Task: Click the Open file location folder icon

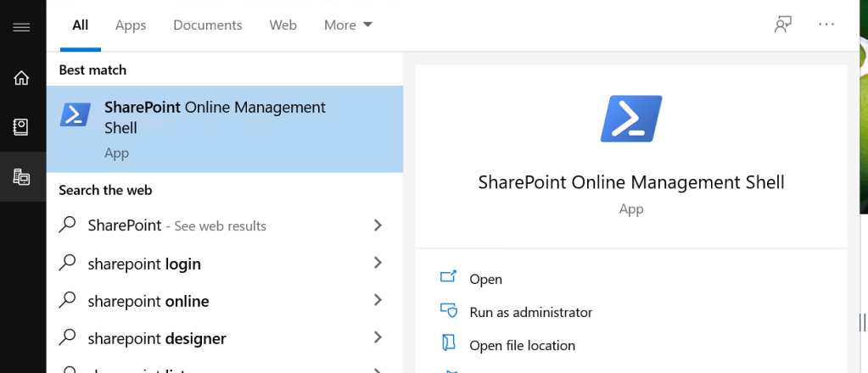Action: [x=448, y=344]
